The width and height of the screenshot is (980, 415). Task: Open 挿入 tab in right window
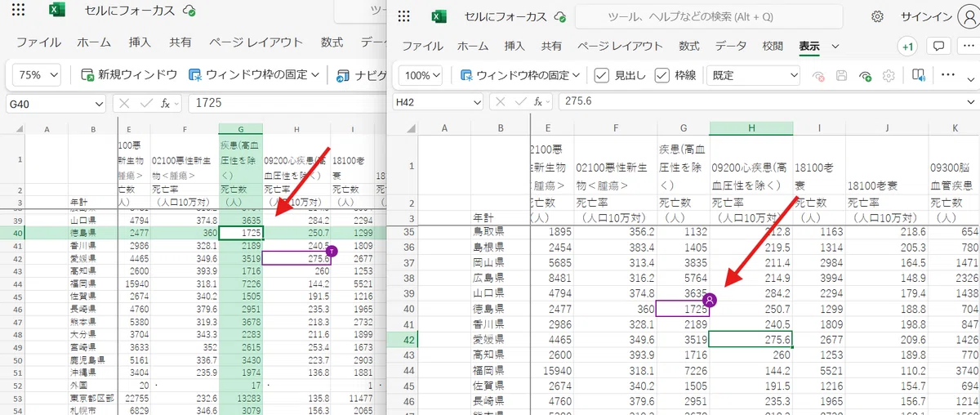click(x=514, y=47)
